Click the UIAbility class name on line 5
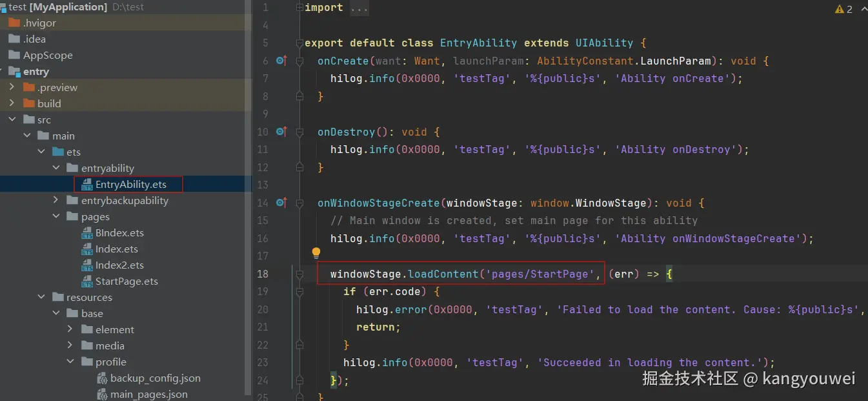This screenshot has height=401, width=868. [605, 43]
